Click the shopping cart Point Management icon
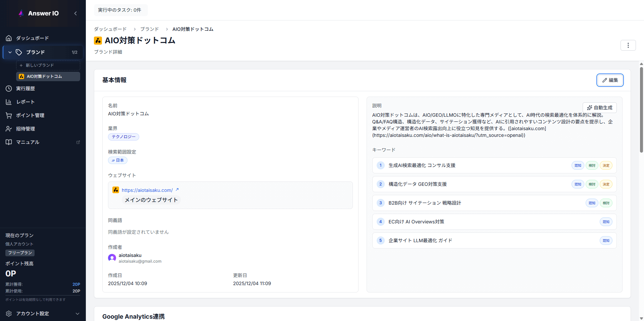Viewport: 644px width, 321px height. (x=9, y=115)
